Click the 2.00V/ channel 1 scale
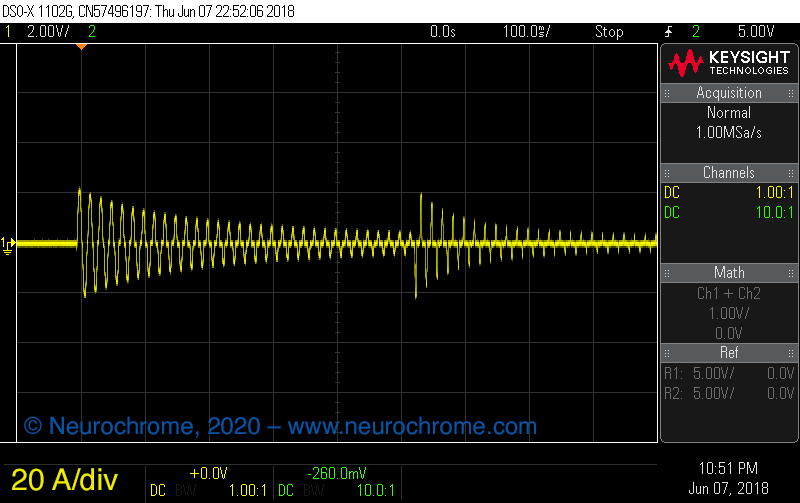The image size is (800, 503). pyautogui.click(x=47, y=32)
